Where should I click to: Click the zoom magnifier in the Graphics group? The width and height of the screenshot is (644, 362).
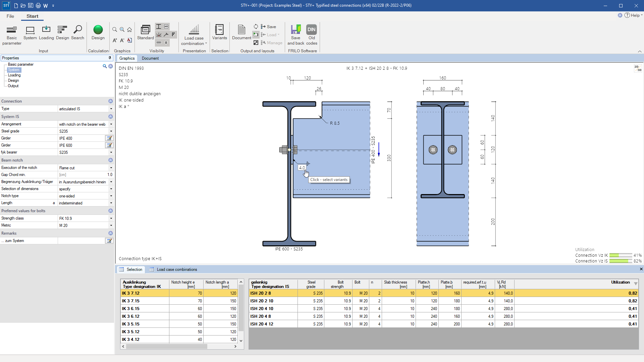point(115,29)
